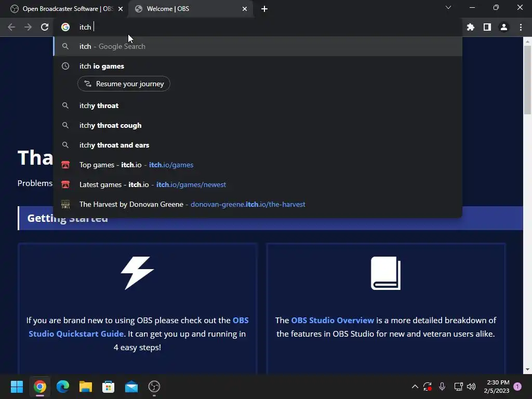This screenshot has width=532, height=399.
Task: Open Top games - itch.io suggestion
Action: point(258,165)
